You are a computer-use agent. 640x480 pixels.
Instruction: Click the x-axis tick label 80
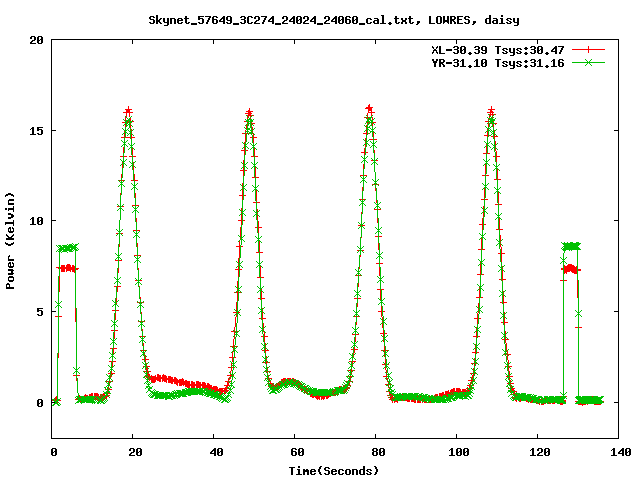[x=378, y=452]
